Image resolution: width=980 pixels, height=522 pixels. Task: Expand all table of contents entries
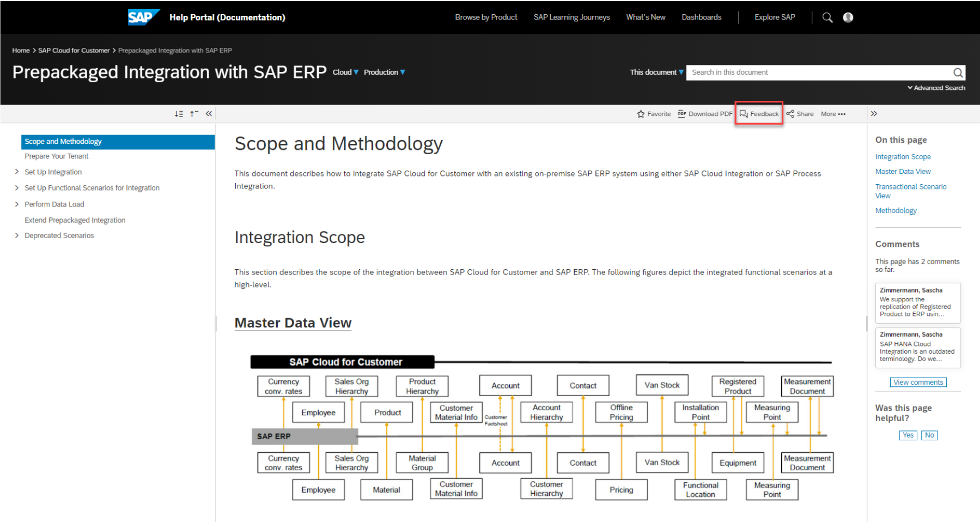tap(179, 114)
